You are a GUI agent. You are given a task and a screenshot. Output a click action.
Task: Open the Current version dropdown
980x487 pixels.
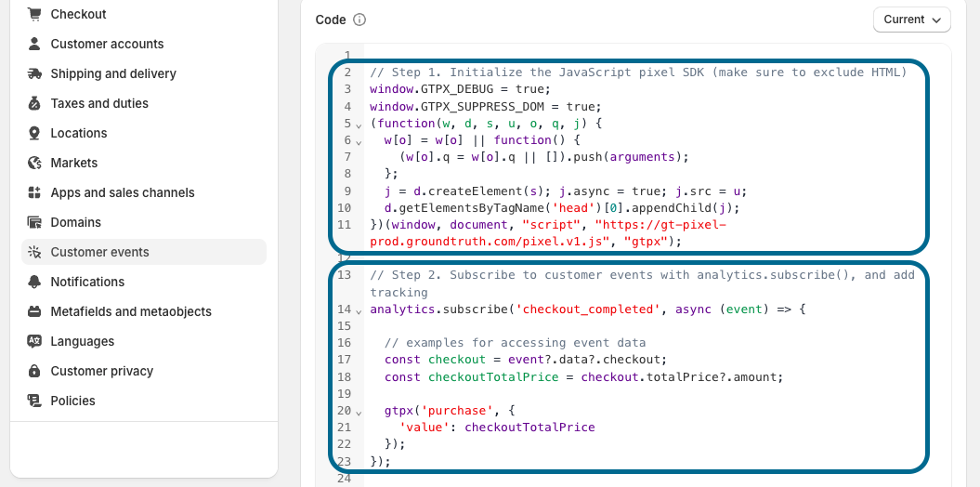911,20
